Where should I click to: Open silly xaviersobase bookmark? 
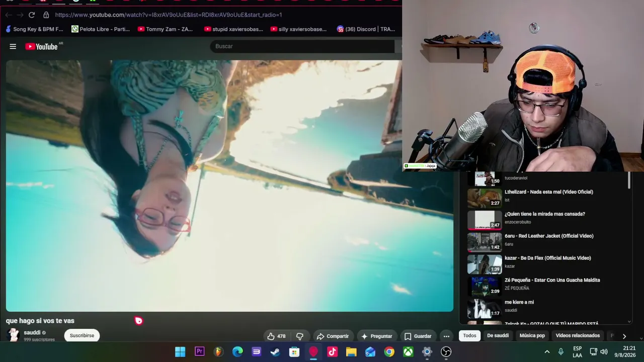[x=299, y=29]
